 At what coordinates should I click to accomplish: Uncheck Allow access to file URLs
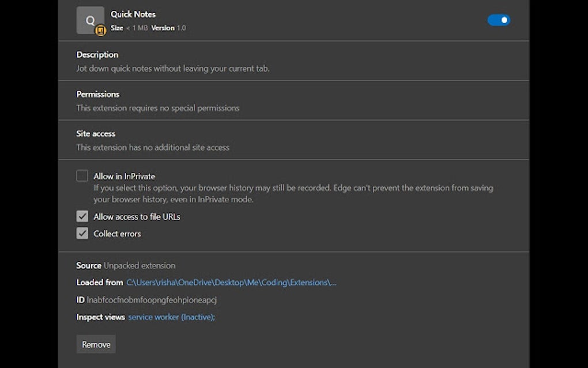click(82, 216)
